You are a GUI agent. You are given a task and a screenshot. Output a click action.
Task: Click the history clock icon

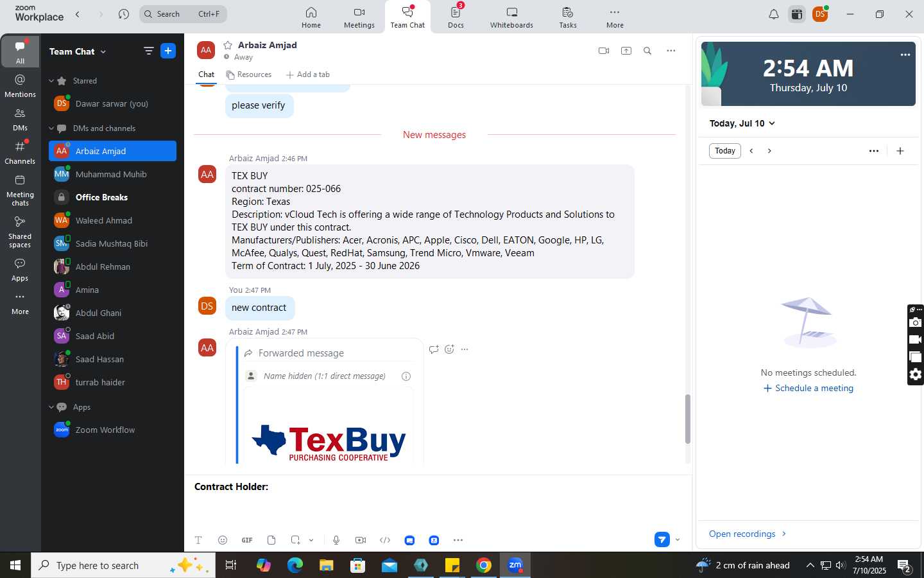(x=124, y=14)
